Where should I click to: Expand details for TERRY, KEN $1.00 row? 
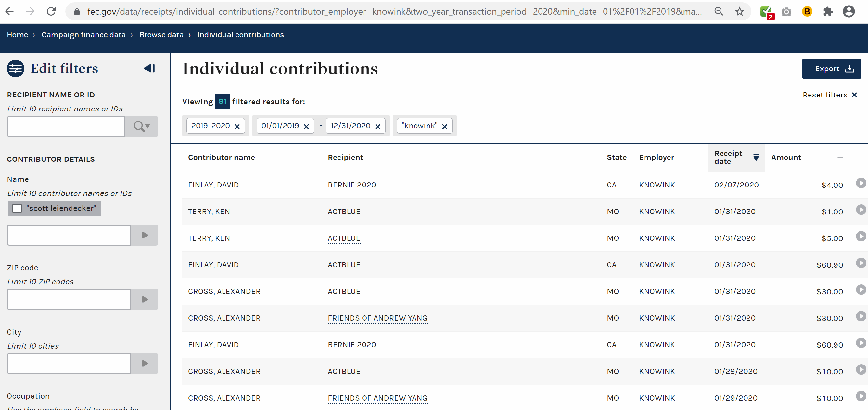coord(861,210)
